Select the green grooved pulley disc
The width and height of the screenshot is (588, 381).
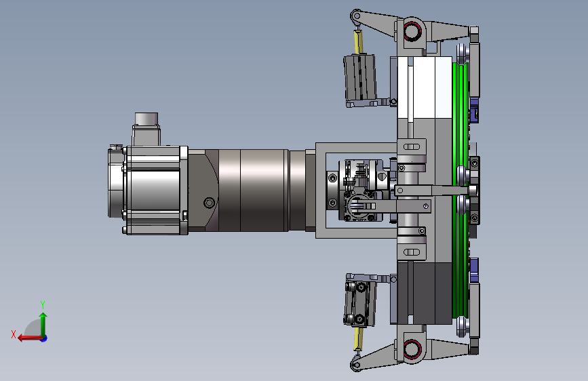pos(460,190)
